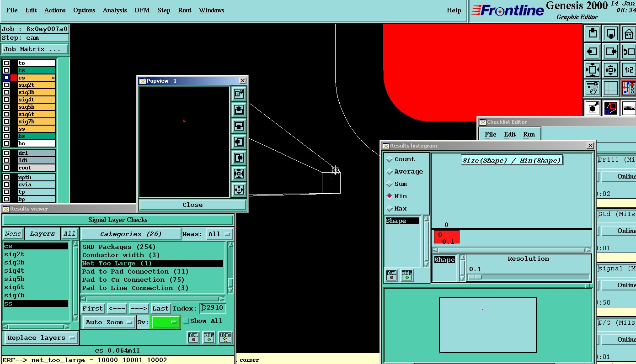Viewport: 636px width, 364px height.
Task: Pan up using Popview top arrow icon
Action: click(239, 110)
